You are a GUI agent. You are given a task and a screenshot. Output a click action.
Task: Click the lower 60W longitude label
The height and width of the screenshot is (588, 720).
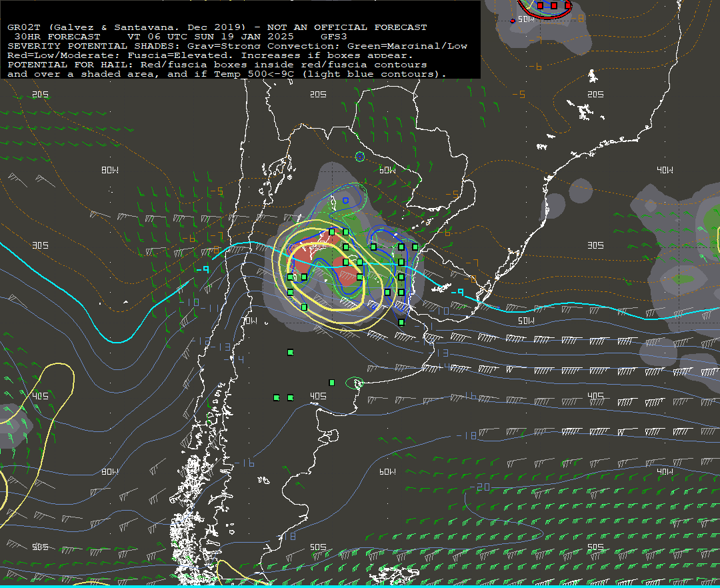pyautogui.click(x=387, y=472)
